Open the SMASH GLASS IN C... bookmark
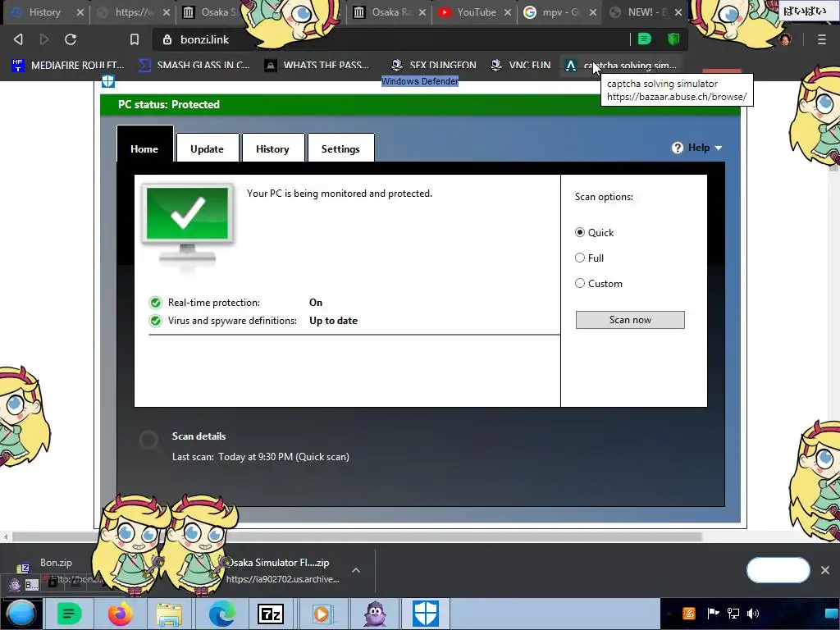This screenshot has height=630, width=840. tap(194, 66)
